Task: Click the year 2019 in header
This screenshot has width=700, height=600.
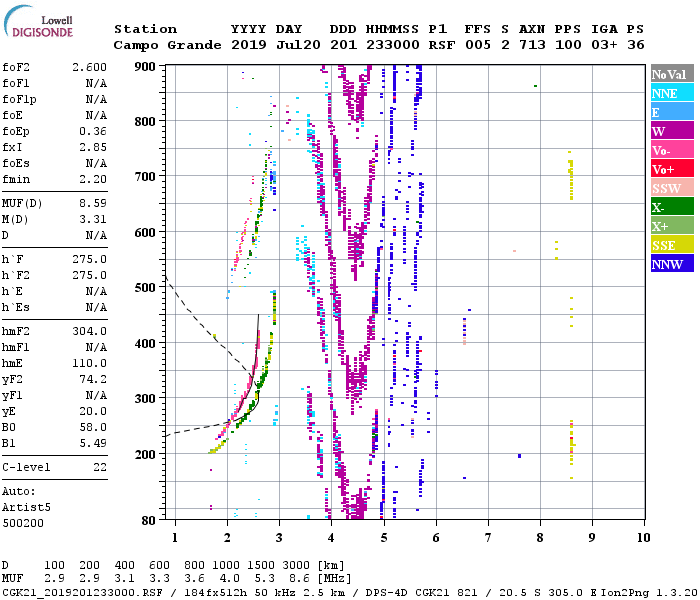Action: tap(249, 45)
